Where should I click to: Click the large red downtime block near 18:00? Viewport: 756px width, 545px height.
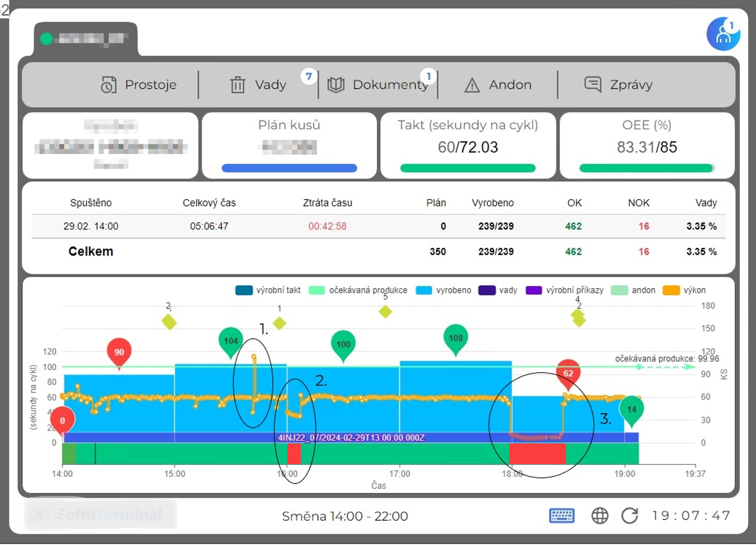pos(537,454)
